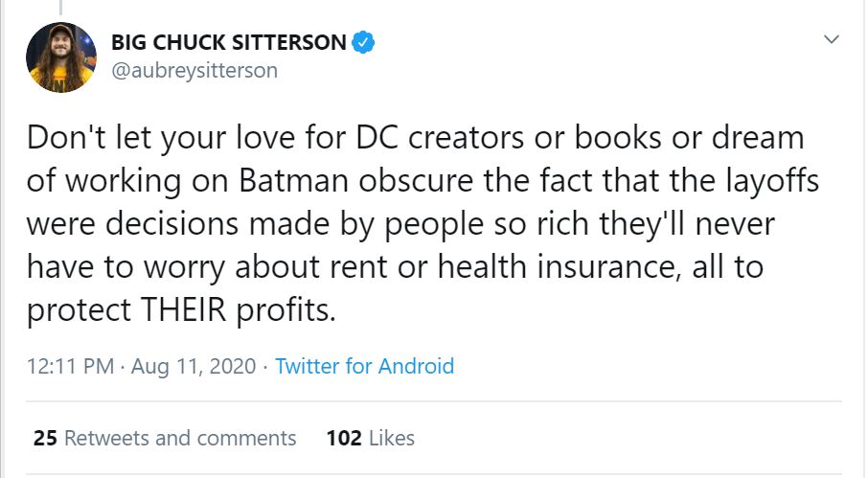The image size is (868, 478).
Task: View the Retweets and comments list
Action: (x=180, y=438)
